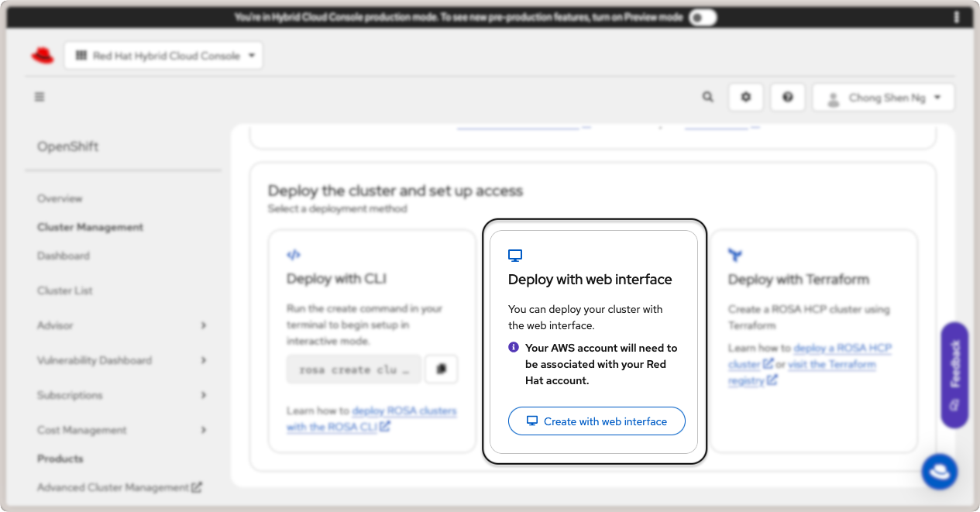Click the rosa create command text field
The image size is (980, 512).
click(x=353, y=369)
